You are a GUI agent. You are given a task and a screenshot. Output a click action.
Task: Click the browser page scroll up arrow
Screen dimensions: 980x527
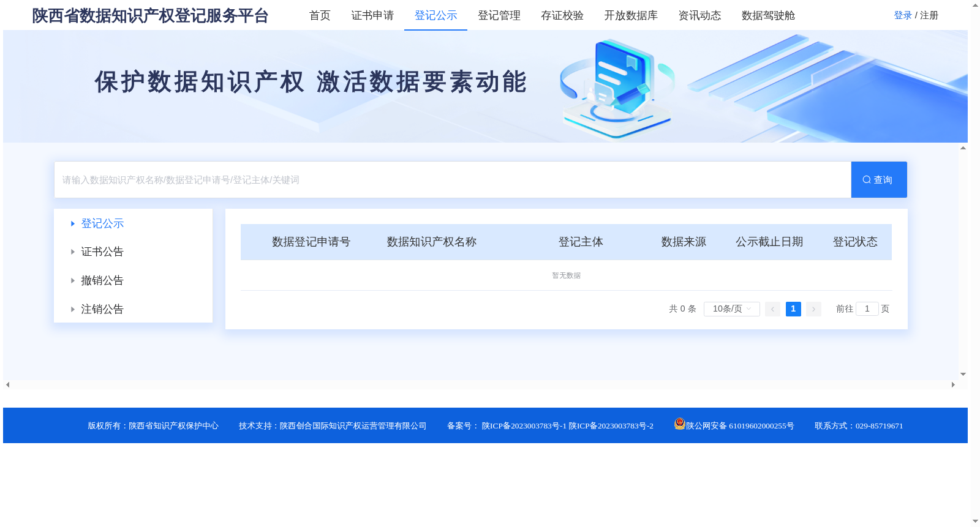pyautogui.click(x=975, y=6)
